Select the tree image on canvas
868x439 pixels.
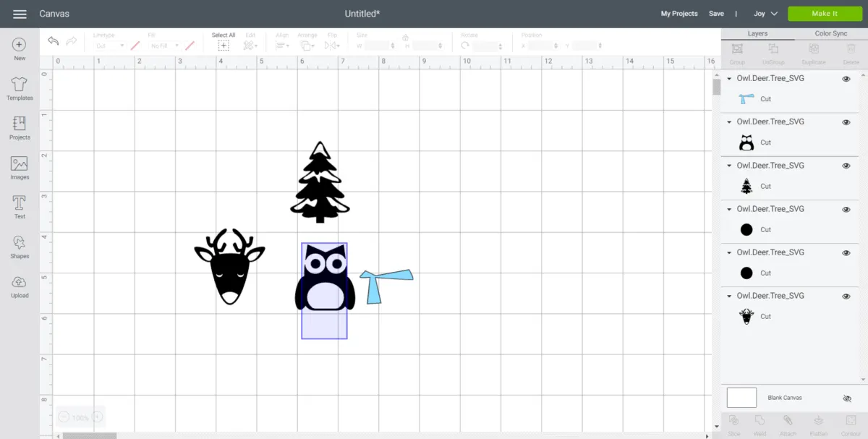tap(320, 182)
